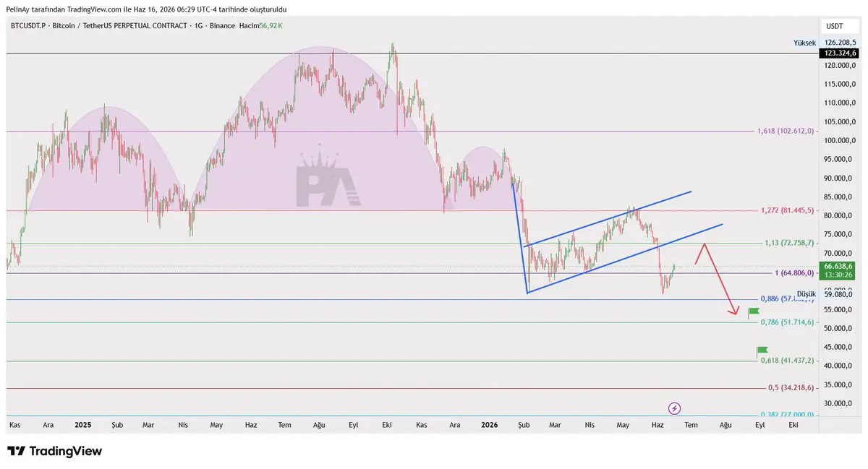Select the Yüksek 126.208,5 high label
Screen dimensions: 868x469
[825, 43]
